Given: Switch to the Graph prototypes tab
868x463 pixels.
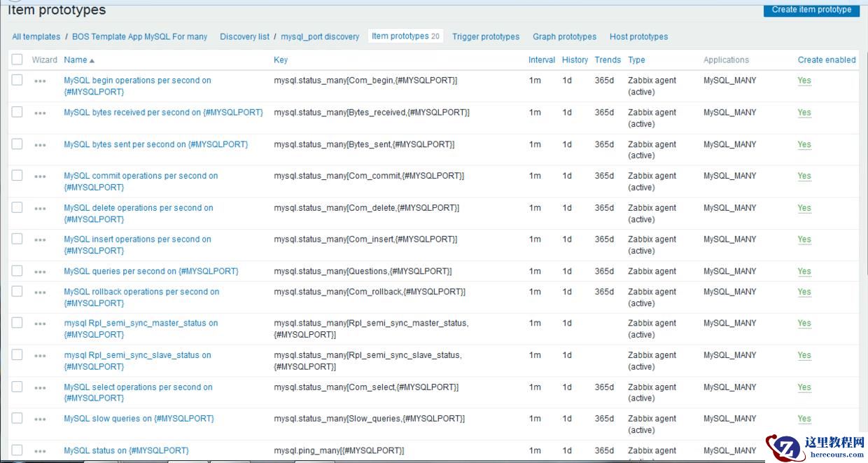Looking at the screenshot, I should pos(564,36).
